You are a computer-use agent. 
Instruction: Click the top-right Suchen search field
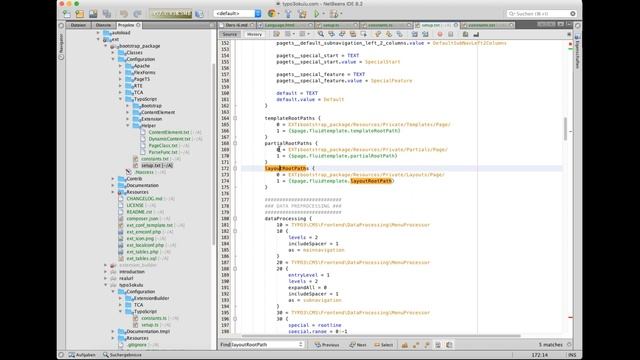(x=542, y=14)
